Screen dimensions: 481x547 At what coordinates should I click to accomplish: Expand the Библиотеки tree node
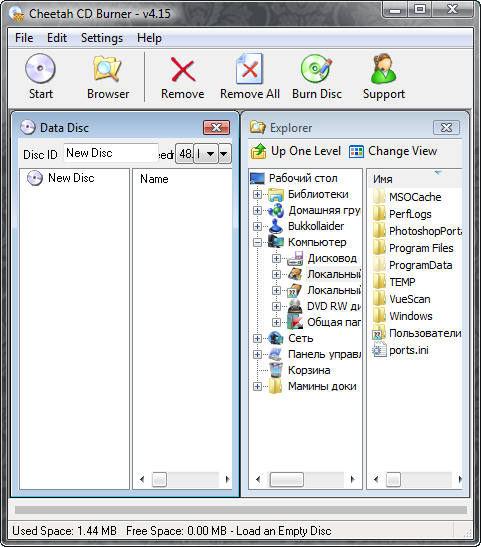pos(257,194)
